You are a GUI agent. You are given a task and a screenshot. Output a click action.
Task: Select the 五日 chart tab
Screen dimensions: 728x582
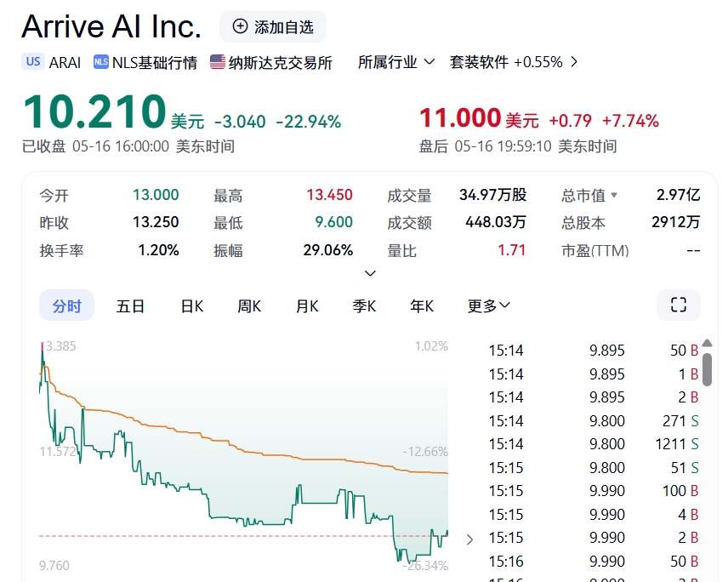[130, 305]
